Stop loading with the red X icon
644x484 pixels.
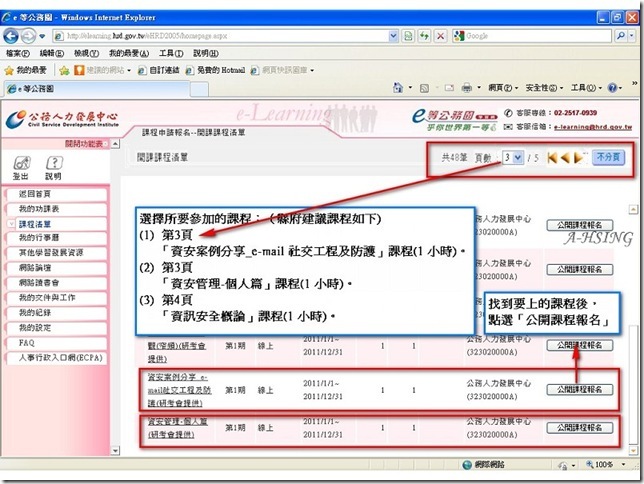440,36
